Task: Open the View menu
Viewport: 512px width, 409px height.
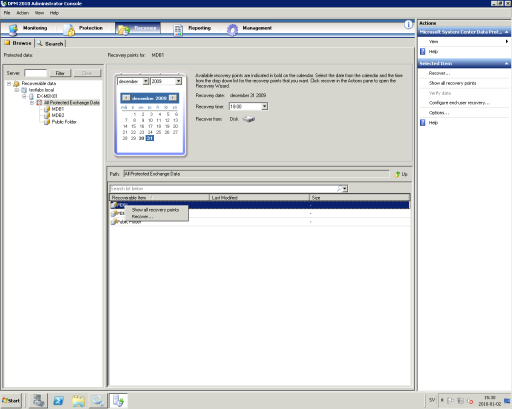Action: tap(39, 13)
